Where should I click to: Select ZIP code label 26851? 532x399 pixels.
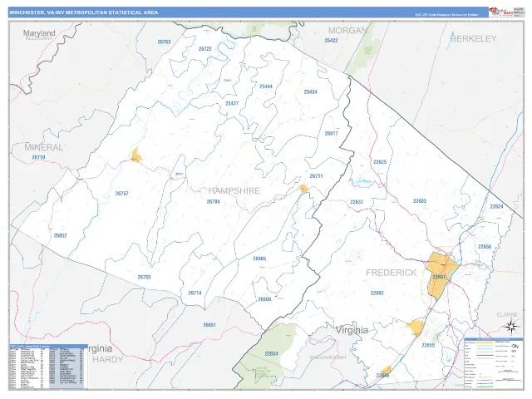pyautogui.click(x=209, y=325)
